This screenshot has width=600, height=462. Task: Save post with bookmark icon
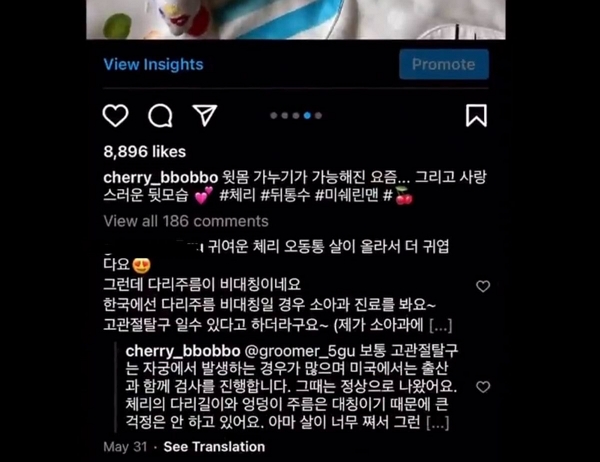476,115
